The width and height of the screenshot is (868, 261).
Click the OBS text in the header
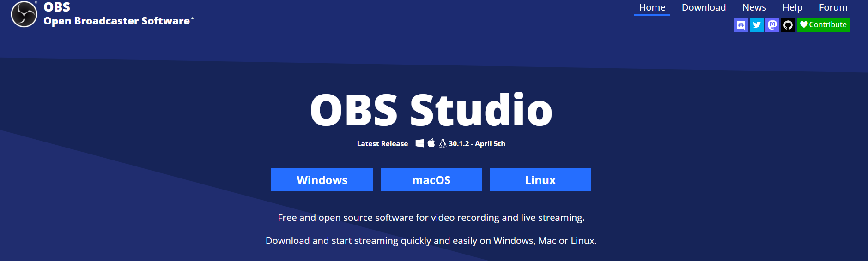[x=57, y=7]
